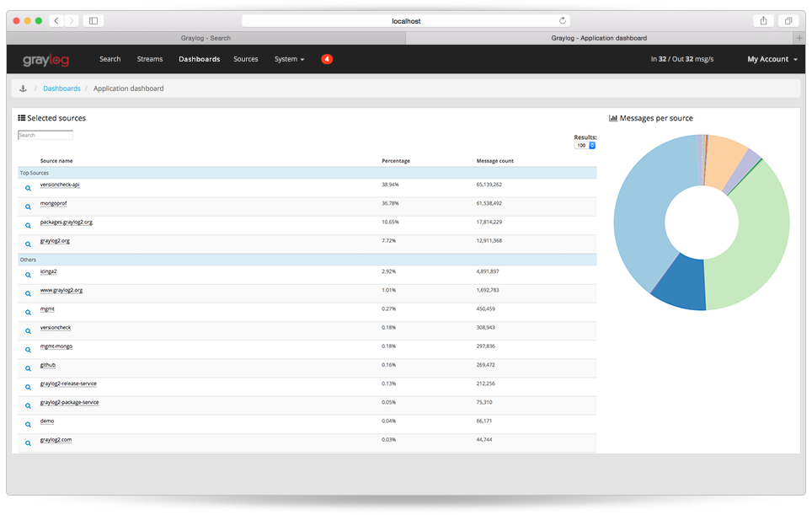The width and height of the screenshot is (812, 515).
Task: Open a new tab with the plus button
Action: pos(799,38)
